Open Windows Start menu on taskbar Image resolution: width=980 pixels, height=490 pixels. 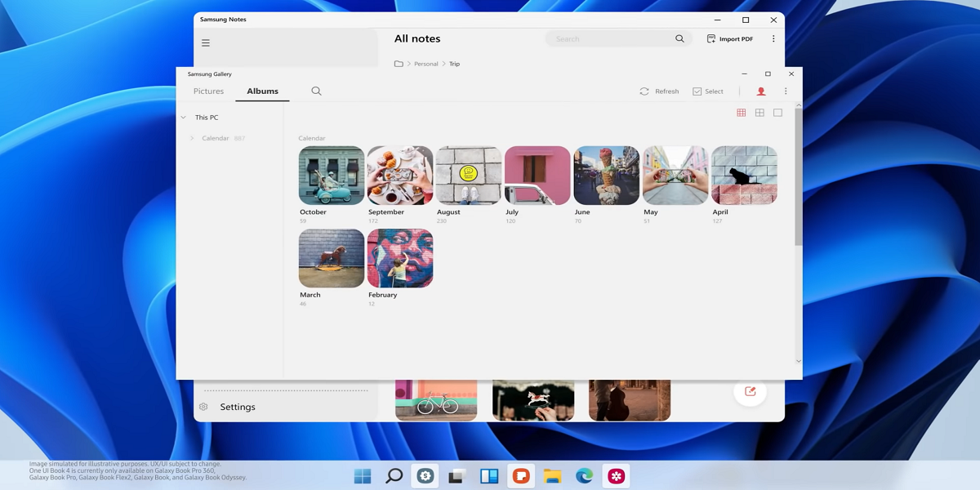363,476
